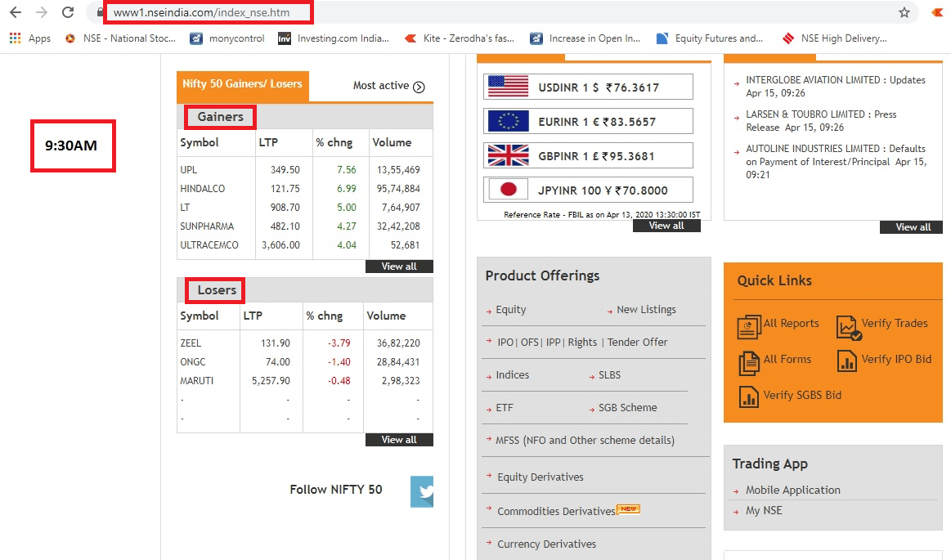Open the Indices link
Image resolution: width=951 pixels, height=560 pixels.
click(x=513, y=375)
